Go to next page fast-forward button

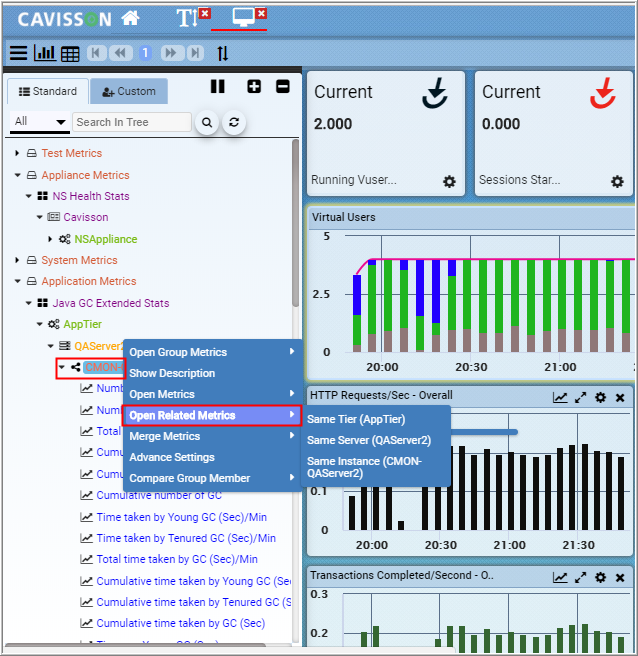(x=171, y=53)
